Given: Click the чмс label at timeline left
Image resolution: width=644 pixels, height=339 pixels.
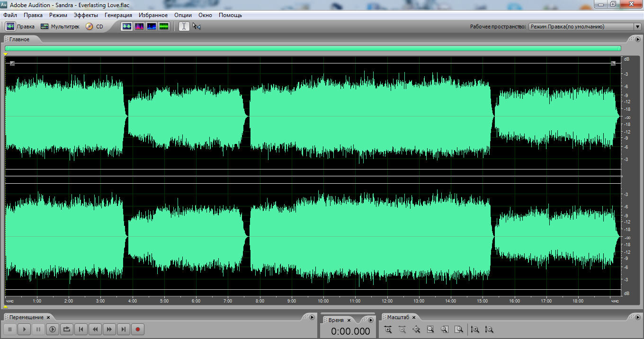Looking at the screenshot, I should pos(10,301).
